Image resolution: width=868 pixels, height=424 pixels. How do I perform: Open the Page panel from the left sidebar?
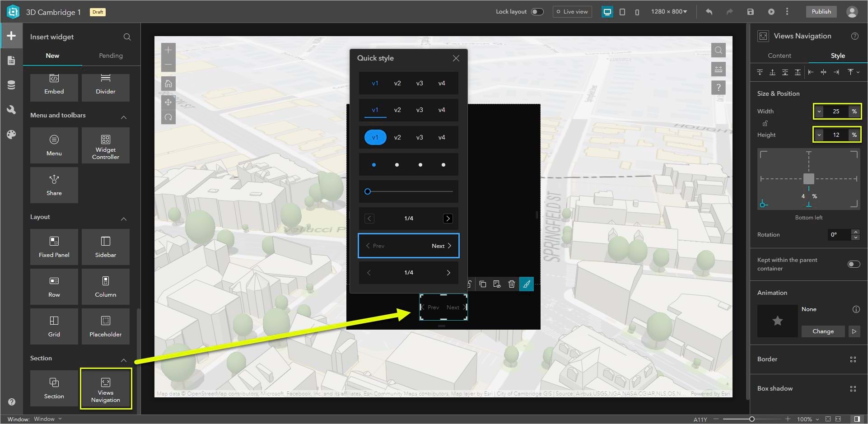click(x=11, y=60)
